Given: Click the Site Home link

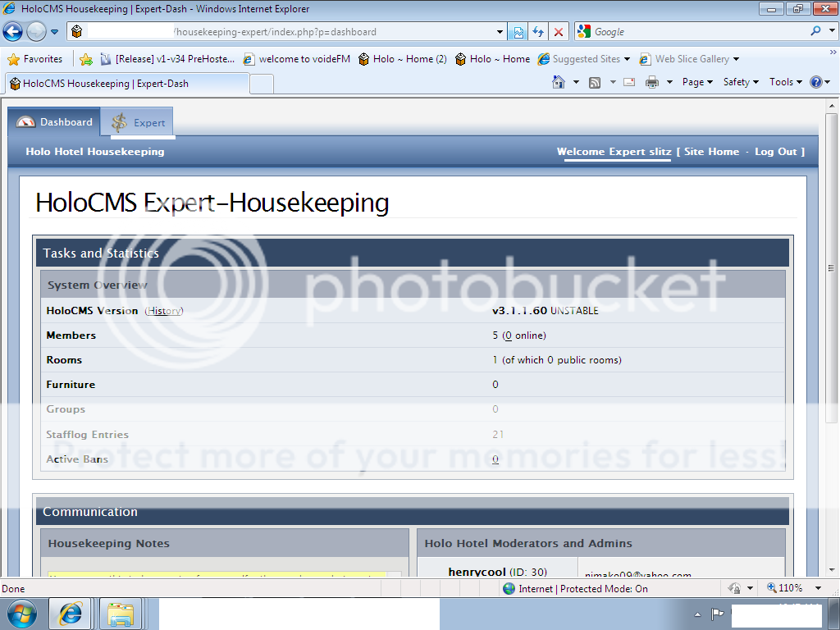Looking at the screenshot, I should pyautogui.click(x=711, y=152).
